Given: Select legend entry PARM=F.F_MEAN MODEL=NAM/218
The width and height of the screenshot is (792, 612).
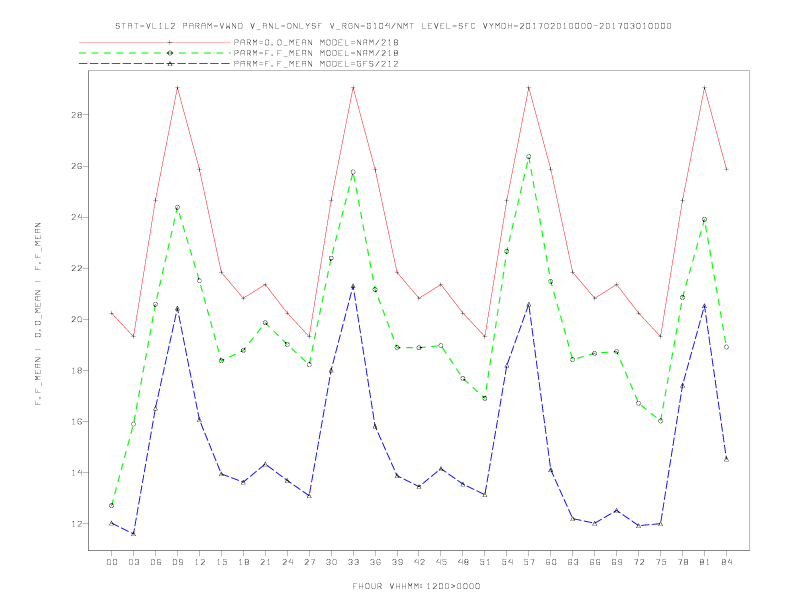Looking at the screenshot, I should (x=316, y=53).
